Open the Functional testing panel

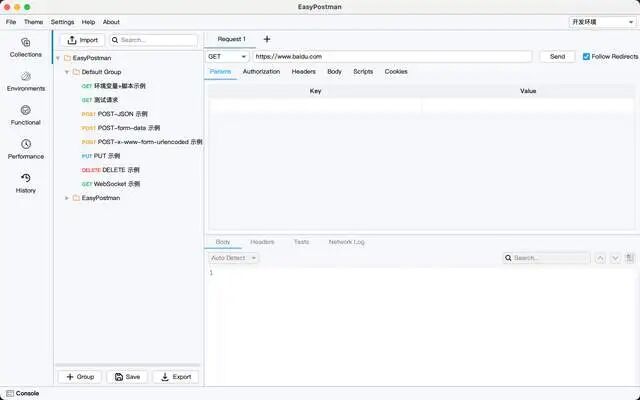pos(26,116)
